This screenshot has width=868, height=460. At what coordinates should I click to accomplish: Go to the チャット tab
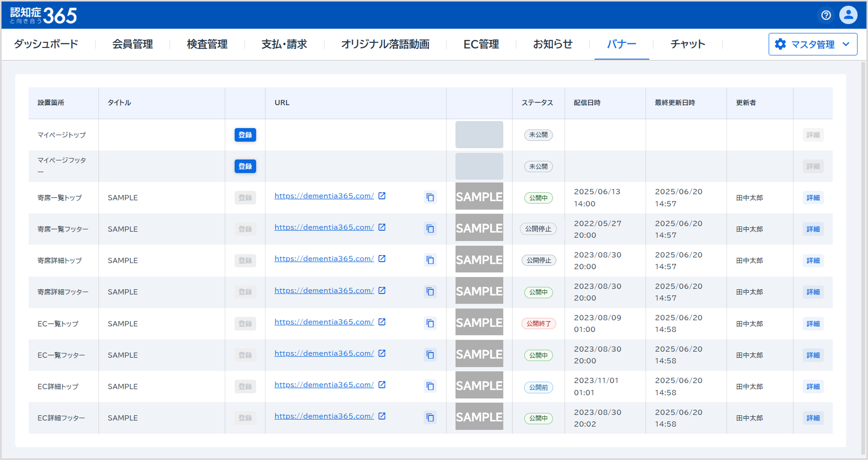click(x=687, y=44)
